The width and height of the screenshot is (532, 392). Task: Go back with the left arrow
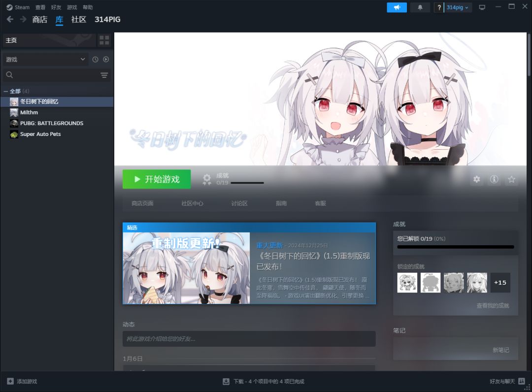pyautogui.click(x=10, y=19)
